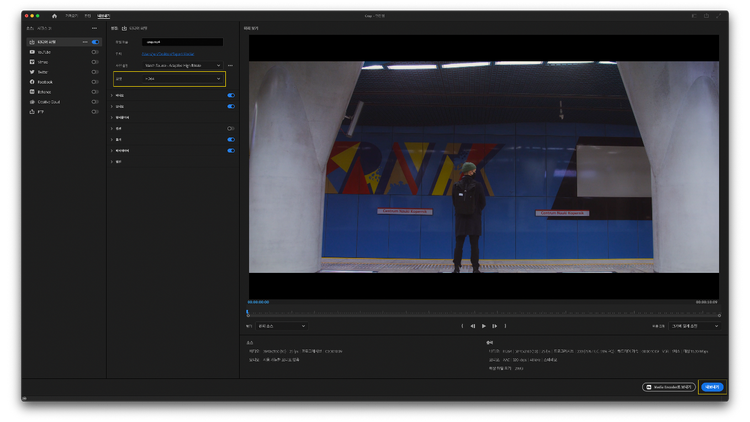Enable the FTP destination toggle
This screenshot has width=750, height=422.
95,112
